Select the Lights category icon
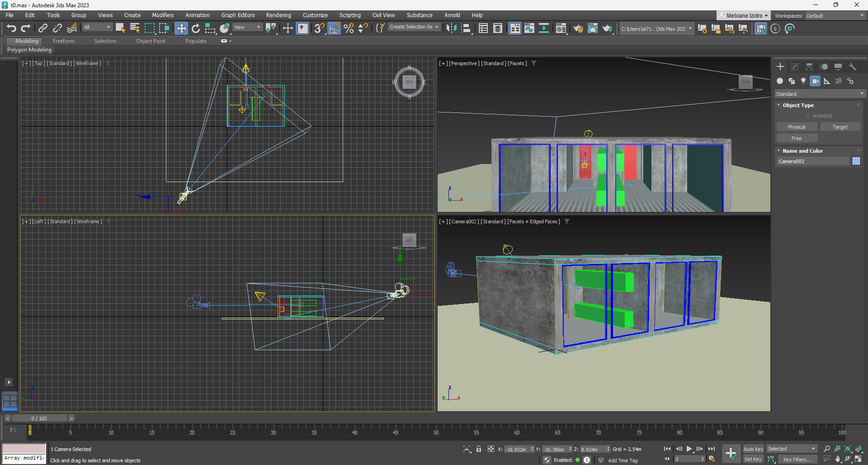Image resolution: width=868 pixels, height=465 pixels. coord(803,81)
